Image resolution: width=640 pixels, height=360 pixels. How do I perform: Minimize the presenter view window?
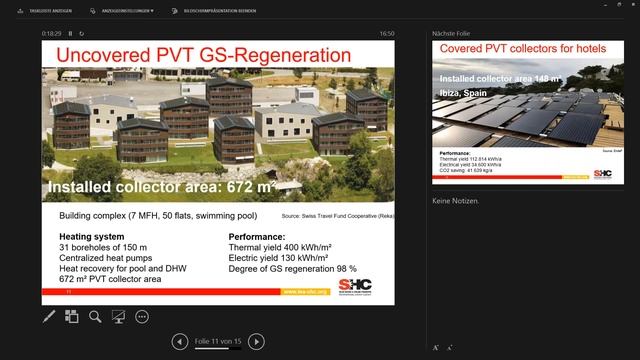coord(605,4)
